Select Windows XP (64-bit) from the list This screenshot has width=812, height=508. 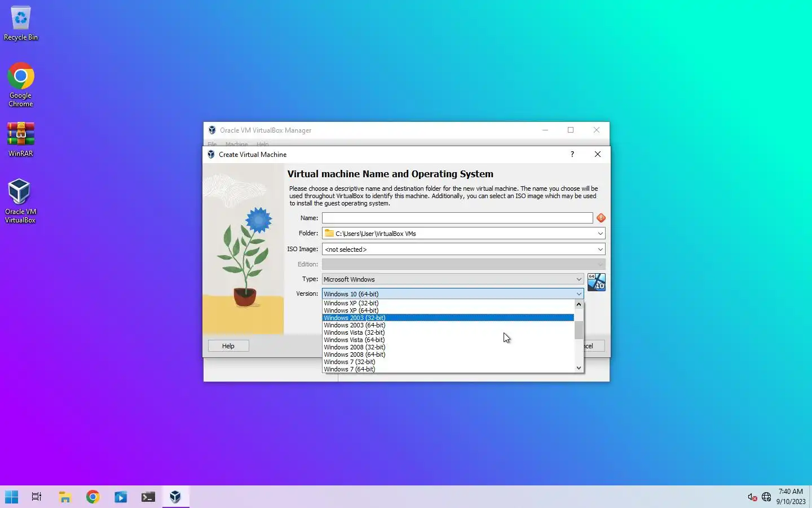coord(448,310)
